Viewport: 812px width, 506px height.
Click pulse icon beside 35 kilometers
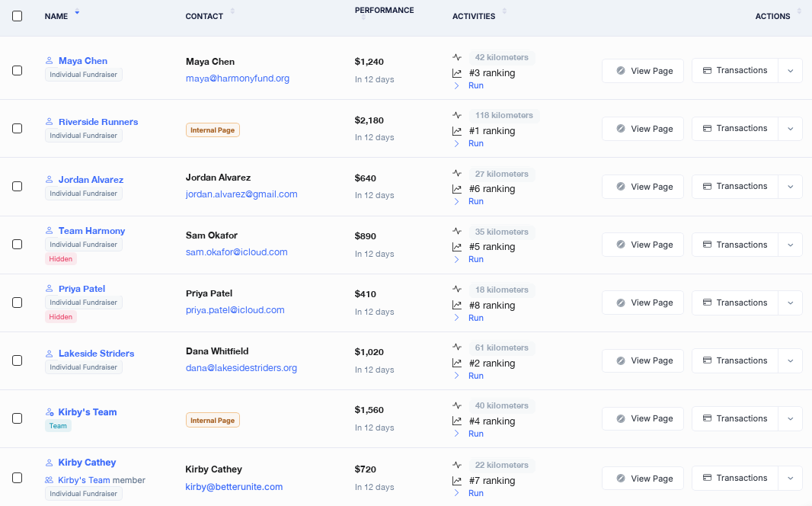pyautogui.click(x=457, y=232)
